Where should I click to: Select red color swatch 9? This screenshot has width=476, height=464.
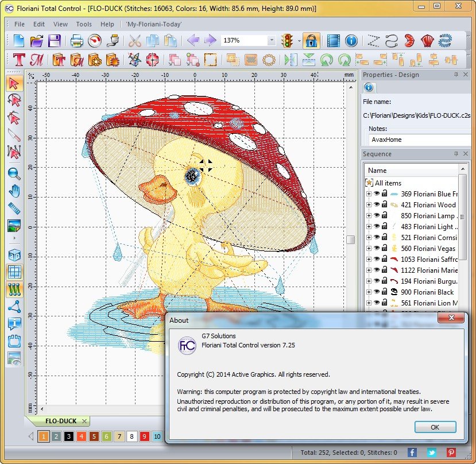tap(144, 436)
